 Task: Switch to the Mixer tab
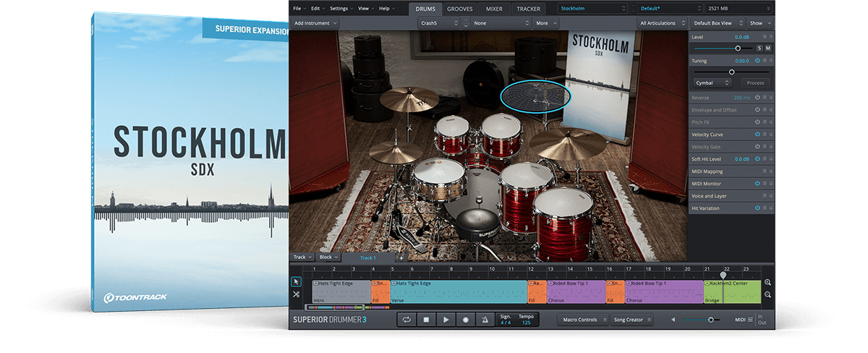tap(494, 9)
